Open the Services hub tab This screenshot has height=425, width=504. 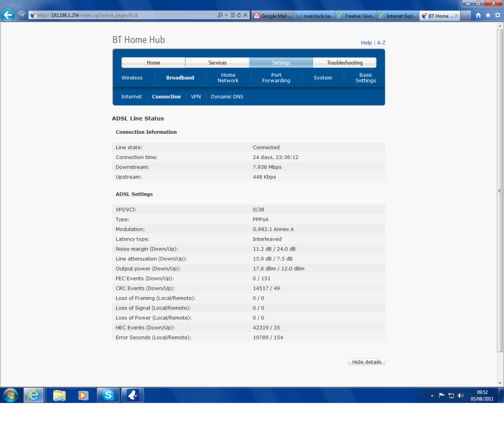pyautogui.click(x=217, y=62)
